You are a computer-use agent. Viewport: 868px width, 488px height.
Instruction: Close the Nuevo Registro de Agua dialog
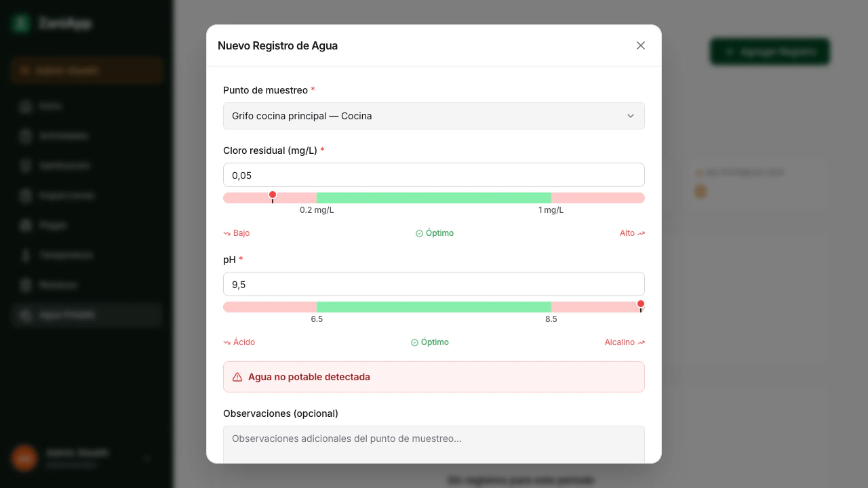coord(641,45)
